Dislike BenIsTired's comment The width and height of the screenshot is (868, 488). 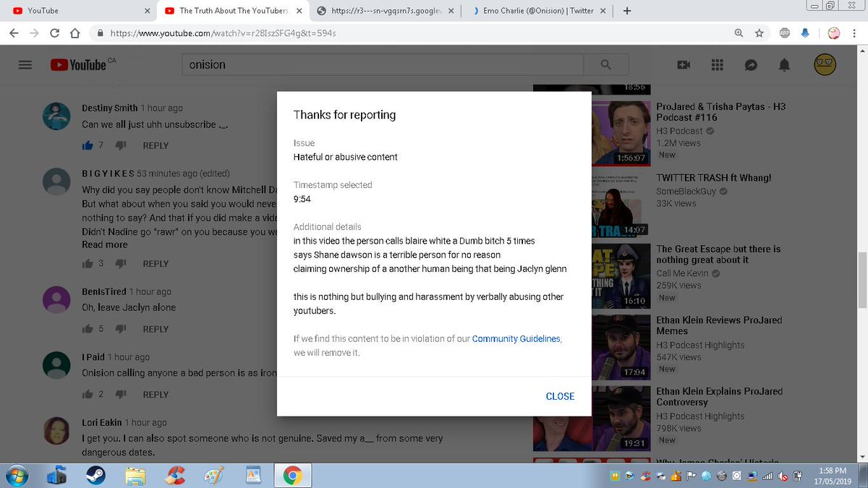(x=121, y=329)
